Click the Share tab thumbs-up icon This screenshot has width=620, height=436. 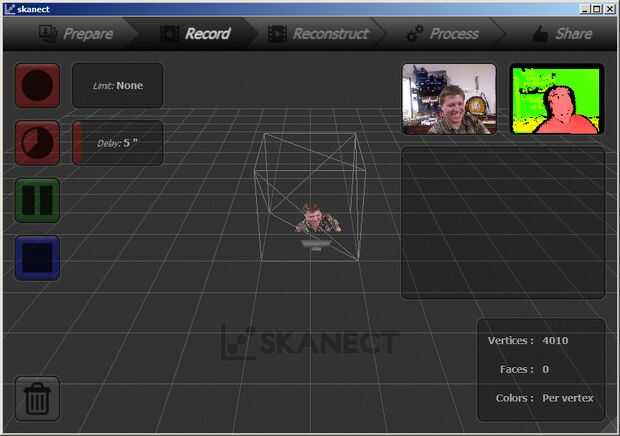[x=540, y=34]
